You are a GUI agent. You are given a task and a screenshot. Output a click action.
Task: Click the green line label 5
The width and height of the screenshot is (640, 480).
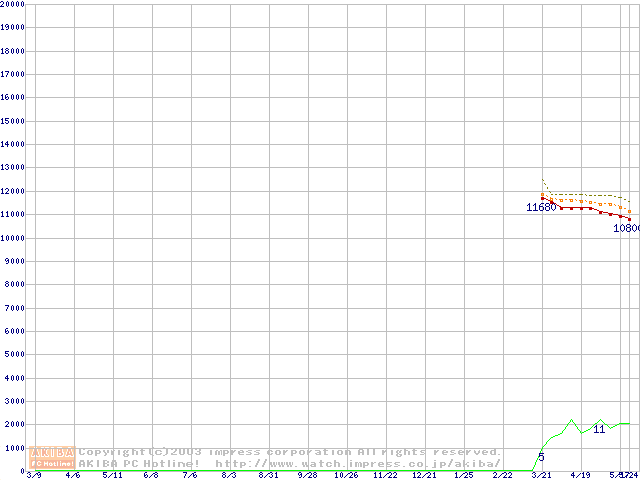(541, 457)
